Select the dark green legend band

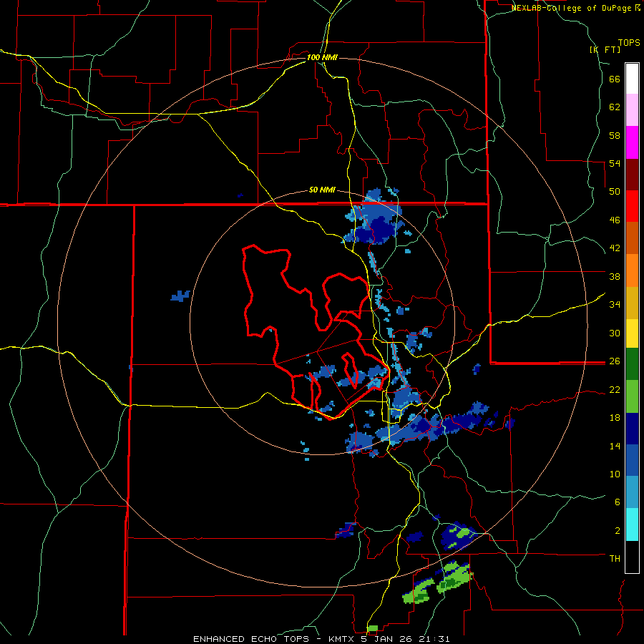[x=632, y=364]
